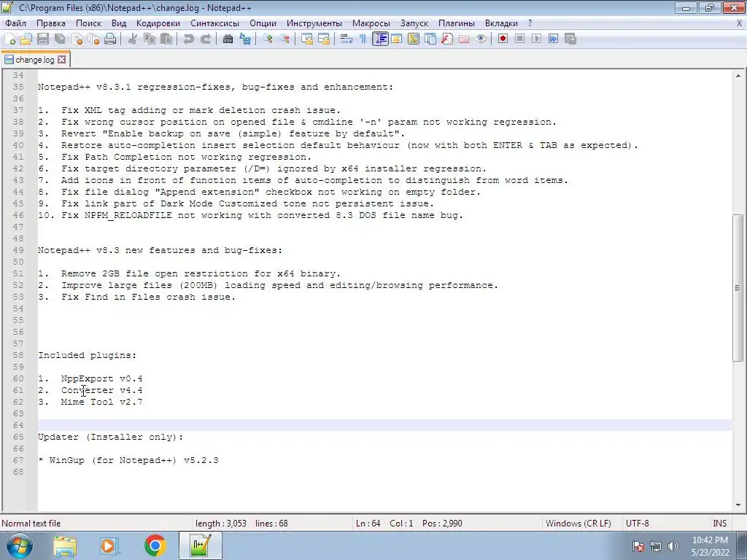Close the change.log tab with its red X
This screenshot has width=747, height=560.
pos(62,60)
